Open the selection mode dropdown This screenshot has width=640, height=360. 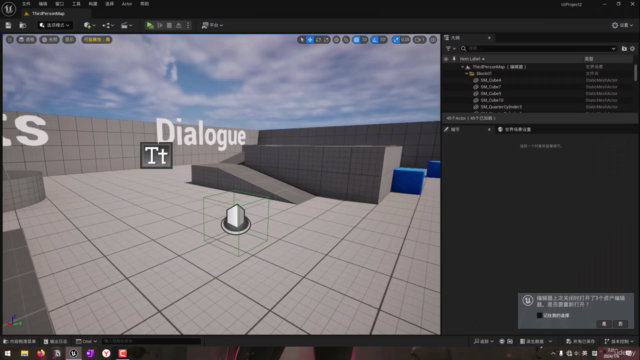coord(55,25)
